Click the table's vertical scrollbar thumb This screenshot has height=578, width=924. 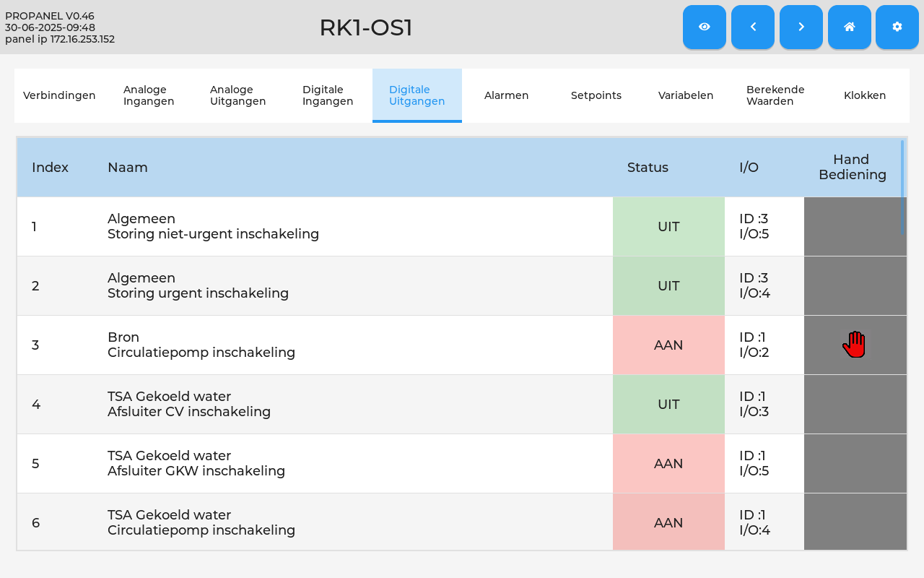tap(902, 187)
